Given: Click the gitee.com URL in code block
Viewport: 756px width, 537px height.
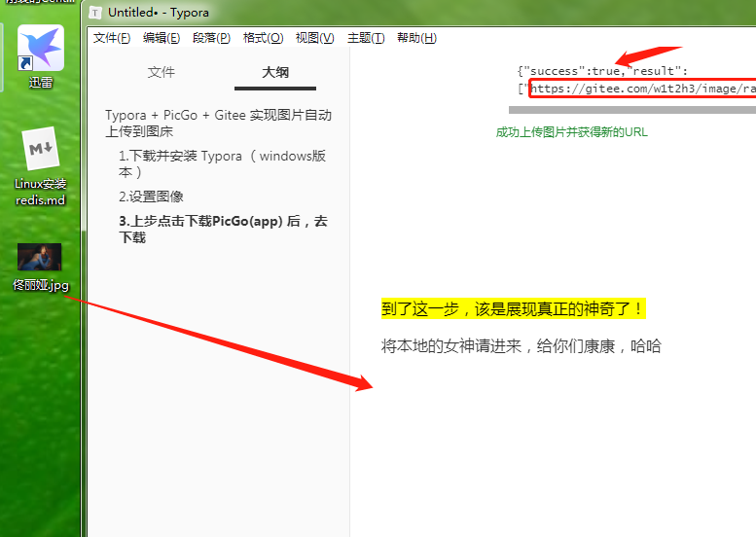Looking at the screenshot, I should click(x=643, y=89).
